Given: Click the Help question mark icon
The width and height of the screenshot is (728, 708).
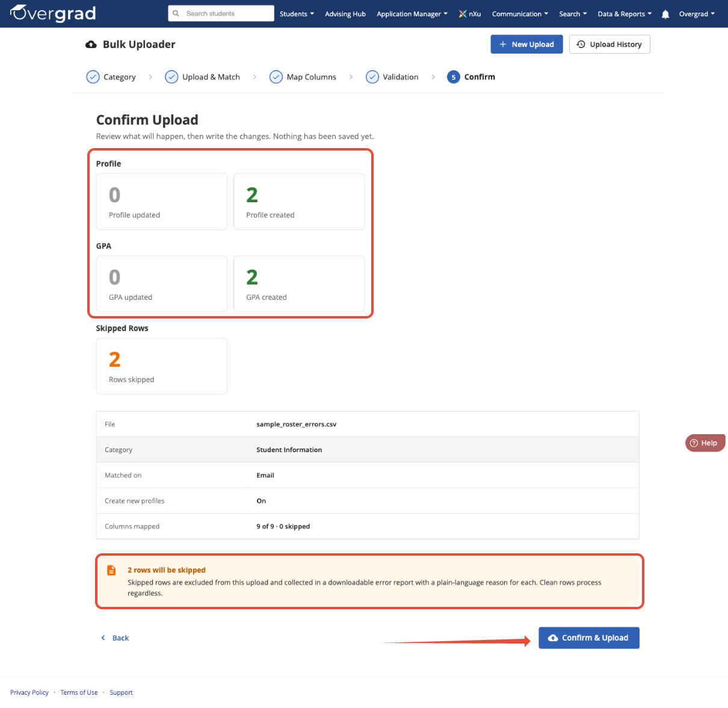Looking at the screenshot, I should click(x=694, y=443).
